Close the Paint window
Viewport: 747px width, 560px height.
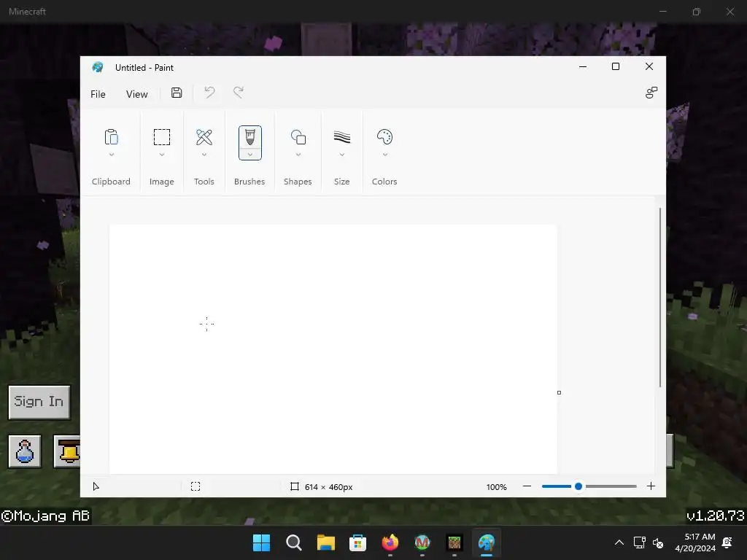(x=649, y=66)
